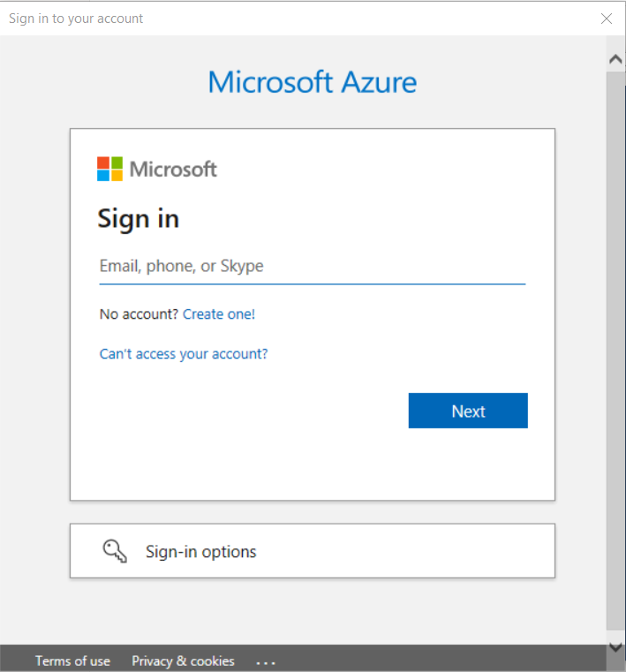
Task: Open the Create one! account link
Action: (219, 313)
